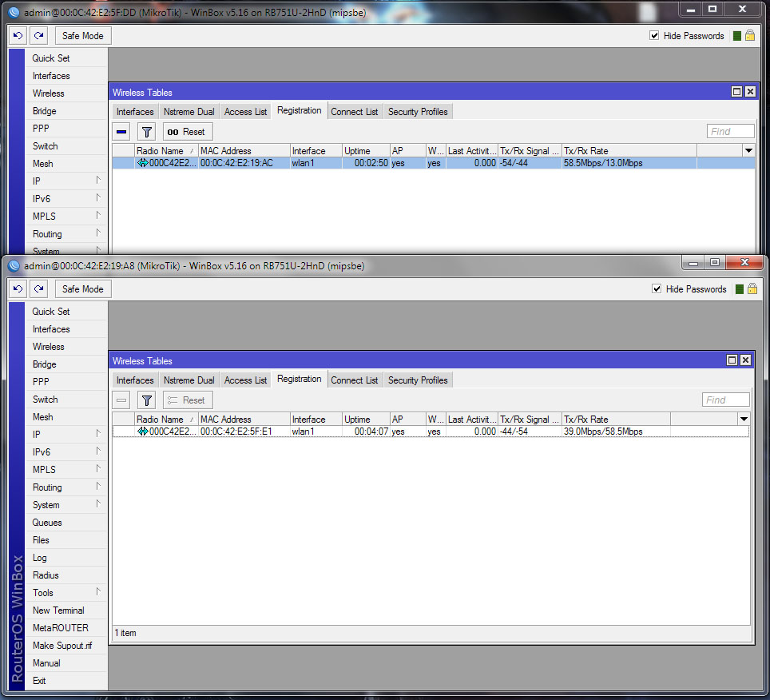Toggle Hide Passwords checkbox in bottom window
770x700 pixels.
pos(657,288)
